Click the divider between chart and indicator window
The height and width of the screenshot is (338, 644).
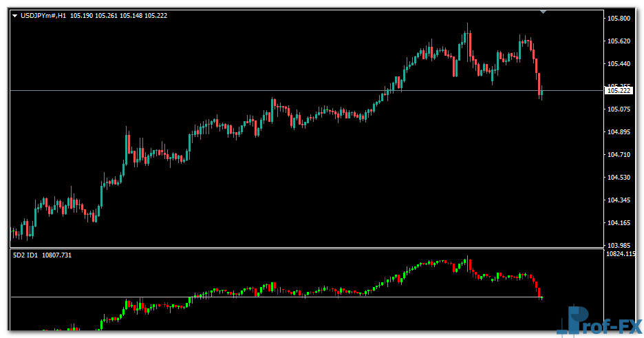(x=303, y=248)
